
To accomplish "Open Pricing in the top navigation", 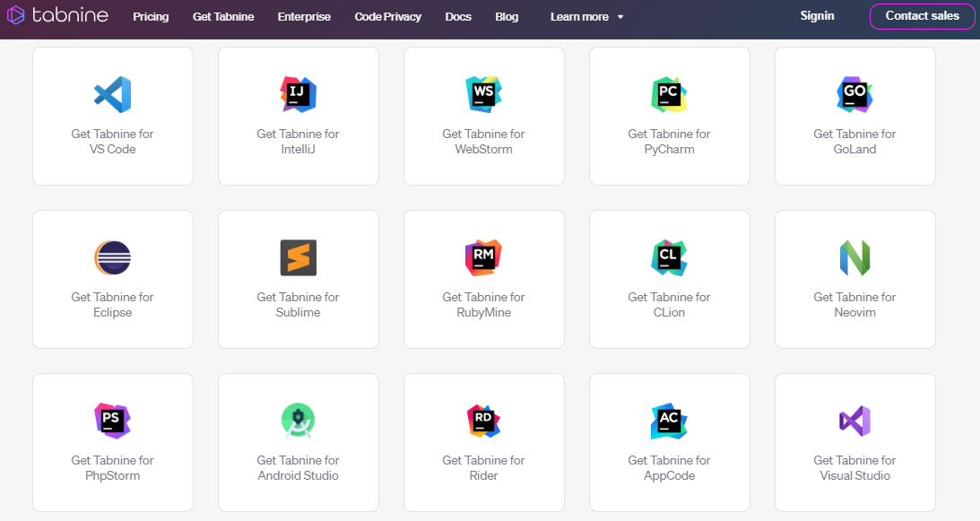I will tap(151, 17).
